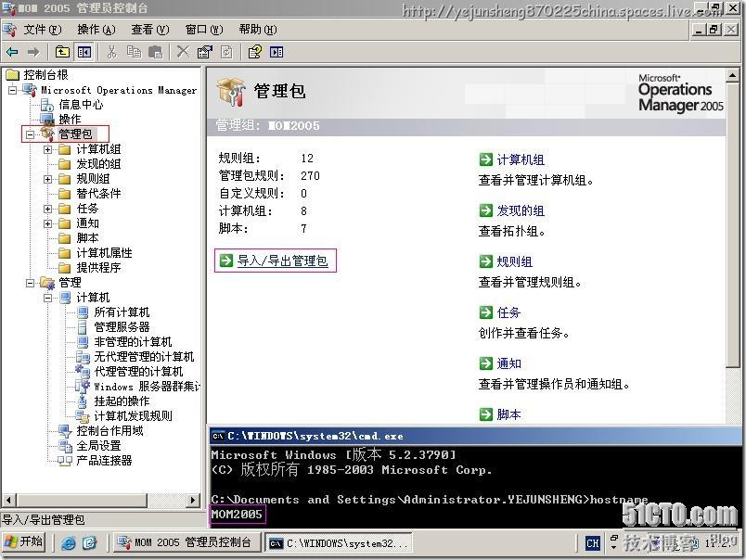
Task: Click the Paste toolbar icon
Action: coord(156,52)
